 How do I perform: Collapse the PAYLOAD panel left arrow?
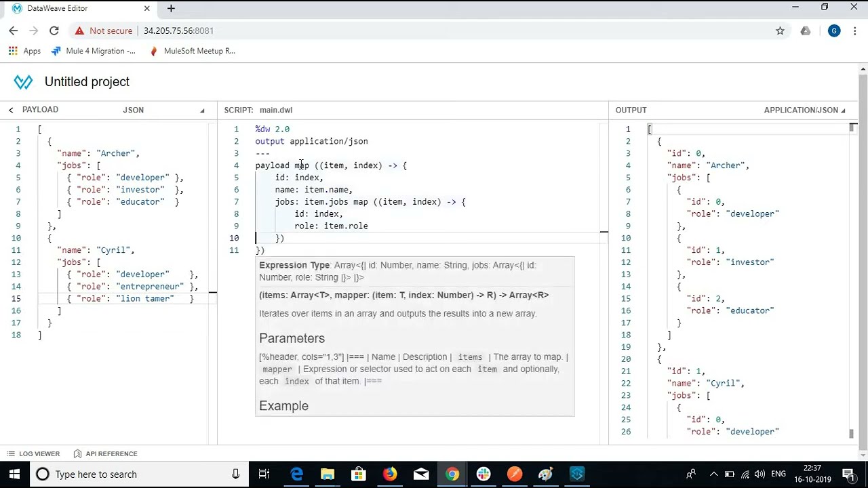pos(11,110)
